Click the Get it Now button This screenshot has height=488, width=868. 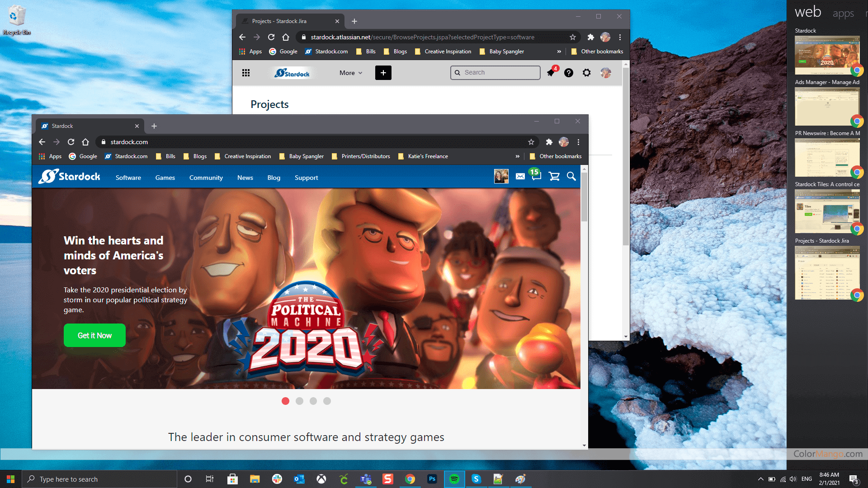[x=94, y=335]
